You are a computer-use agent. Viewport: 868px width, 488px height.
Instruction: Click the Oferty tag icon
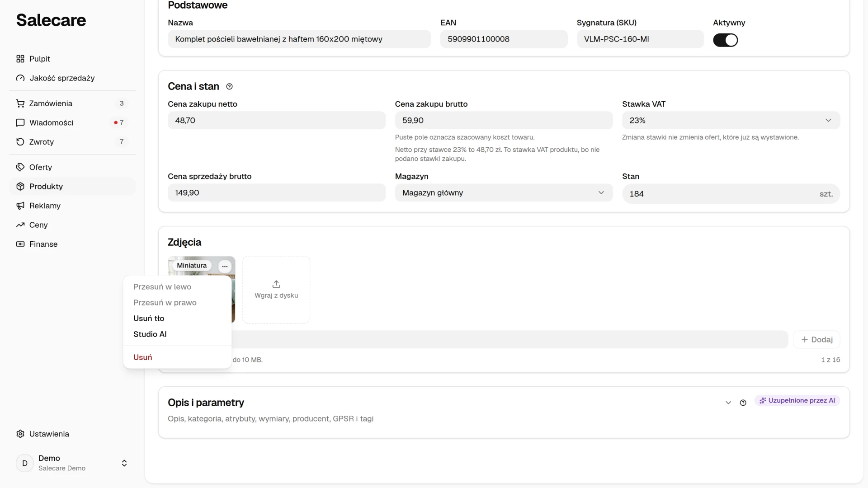(x=20, y=167)
